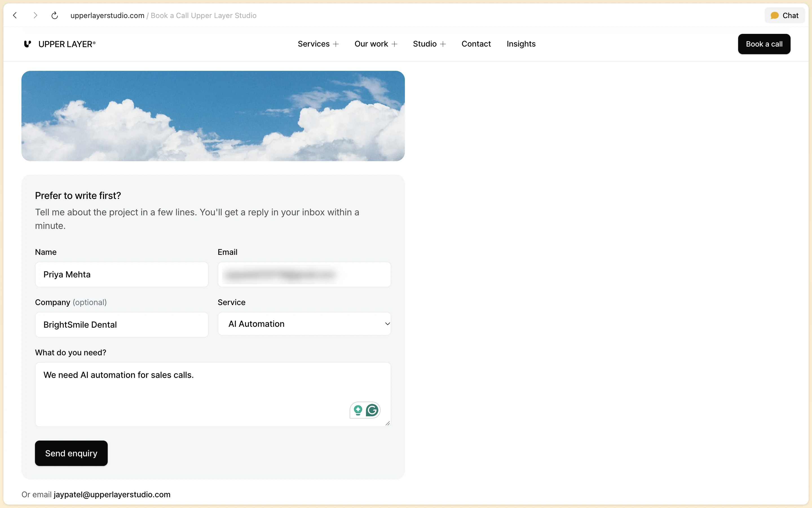The height and width of the screenshot is (508, 812).
Task: Open the Service dropdown showing AI Automation
Action: point(304,324)
